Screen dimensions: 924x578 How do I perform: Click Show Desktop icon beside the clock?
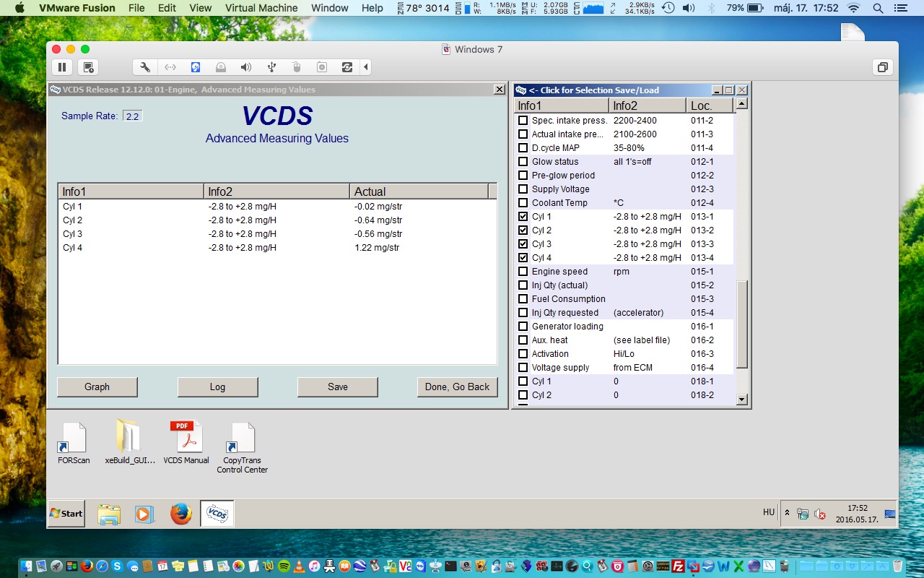(x=889, y=514)
